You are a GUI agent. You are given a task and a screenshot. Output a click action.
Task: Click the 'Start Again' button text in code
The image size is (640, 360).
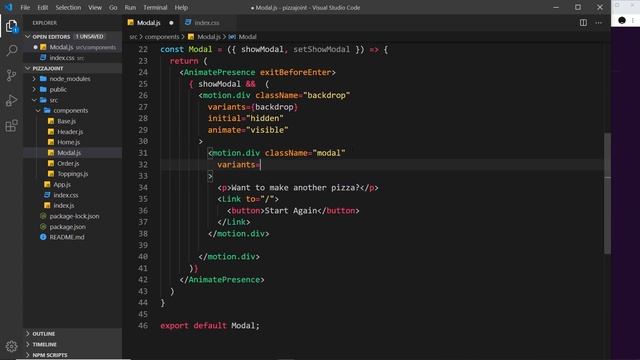pyautogui.click(x=291, y=211)
